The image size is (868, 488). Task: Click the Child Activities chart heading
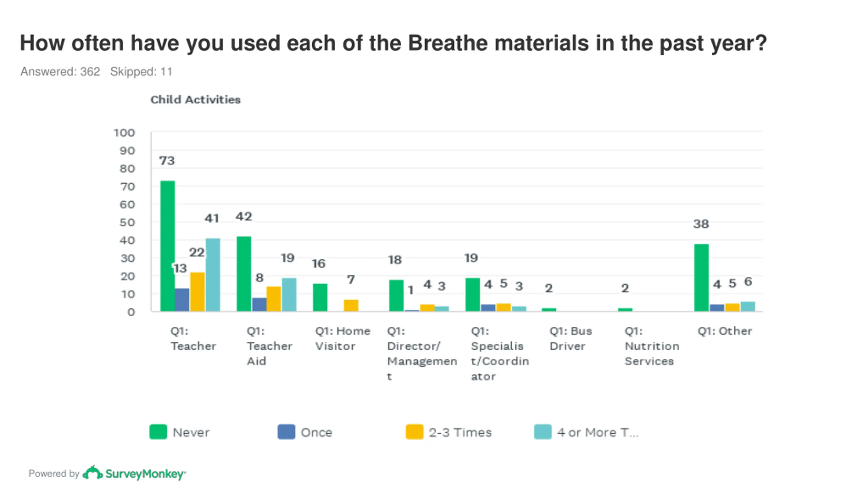point(195,100)
